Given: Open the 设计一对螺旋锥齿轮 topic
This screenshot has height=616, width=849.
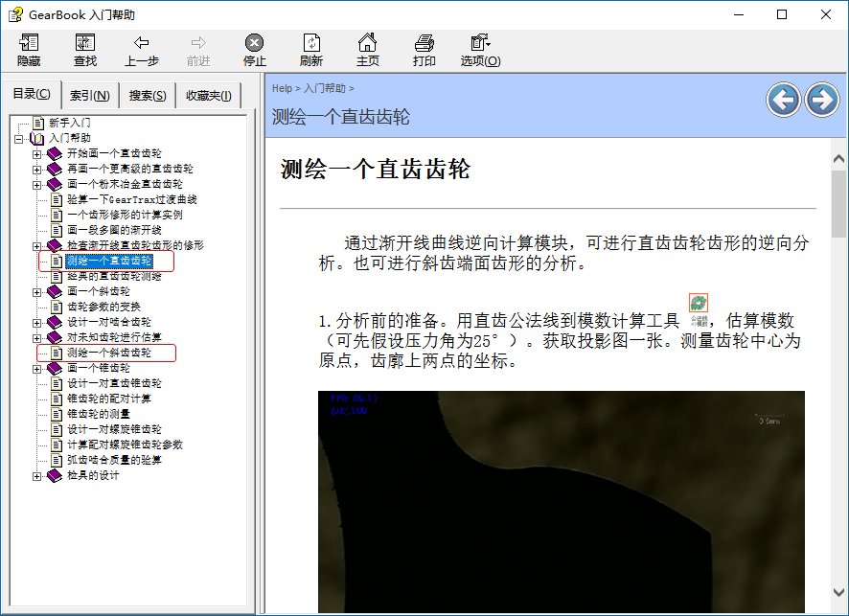Looking at the screenshot, I should pyautogui.click(x=114, y=429).
